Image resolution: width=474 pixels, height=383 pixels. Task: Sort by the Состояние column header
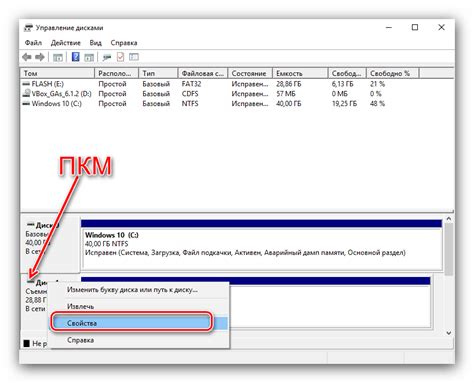(x=250, y=73)
